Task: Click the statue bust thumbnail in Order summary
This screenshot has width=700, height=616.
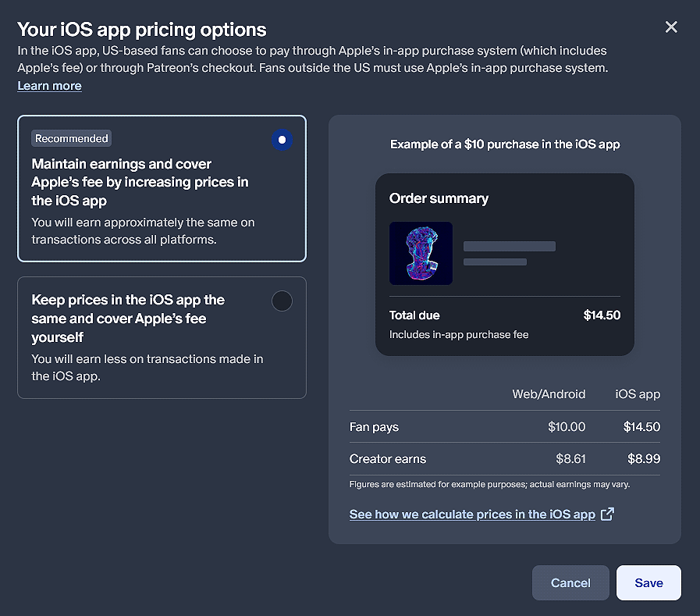Action: pyautogui.click(x=421, y=253)
